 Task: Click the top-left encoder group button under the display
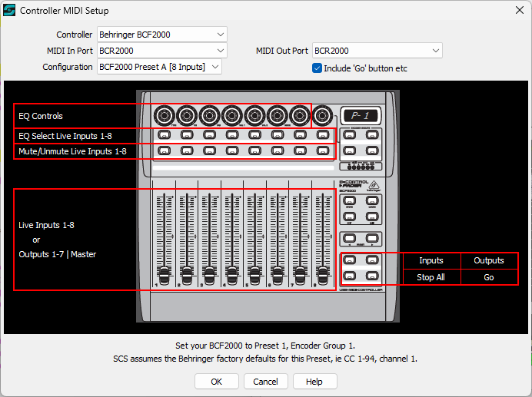pos(350,135)
